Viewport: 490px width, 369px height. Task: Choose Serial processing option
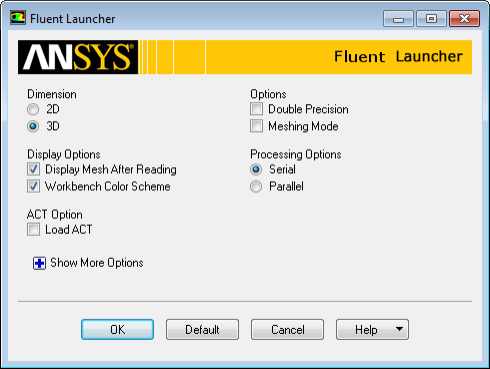tap(256, 170)
